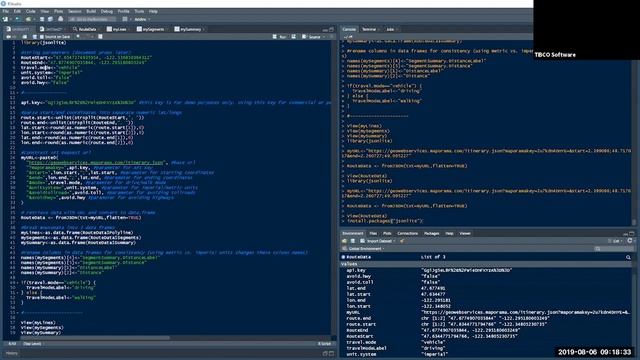Switch to the Connections tab
Viewport: 640px width, 360px height.
point(407,233)
